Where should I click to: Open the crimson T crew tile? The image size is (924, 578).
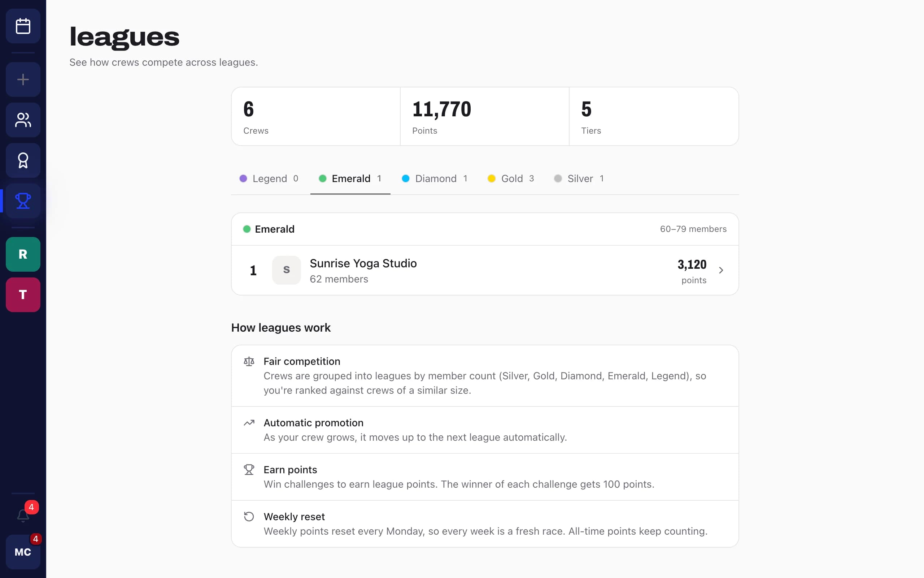23,295
